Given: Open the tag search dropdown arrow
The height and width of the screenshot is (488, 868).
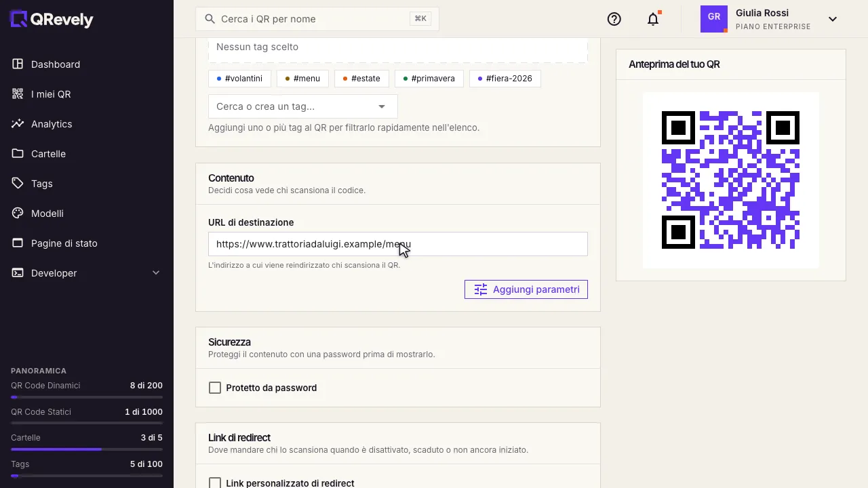Looking at the screenshot, I should (x=382, y=106).
